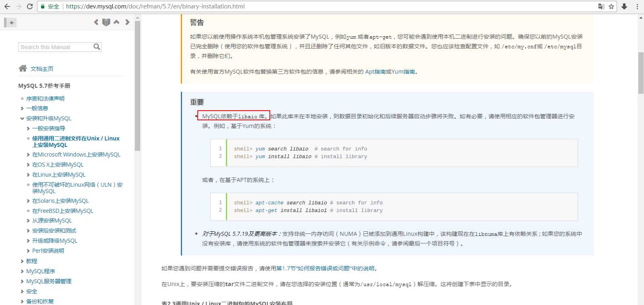Click the browser address bar URL
The width and height of the screenshot is (644, 305).
[x=155, y=6]
